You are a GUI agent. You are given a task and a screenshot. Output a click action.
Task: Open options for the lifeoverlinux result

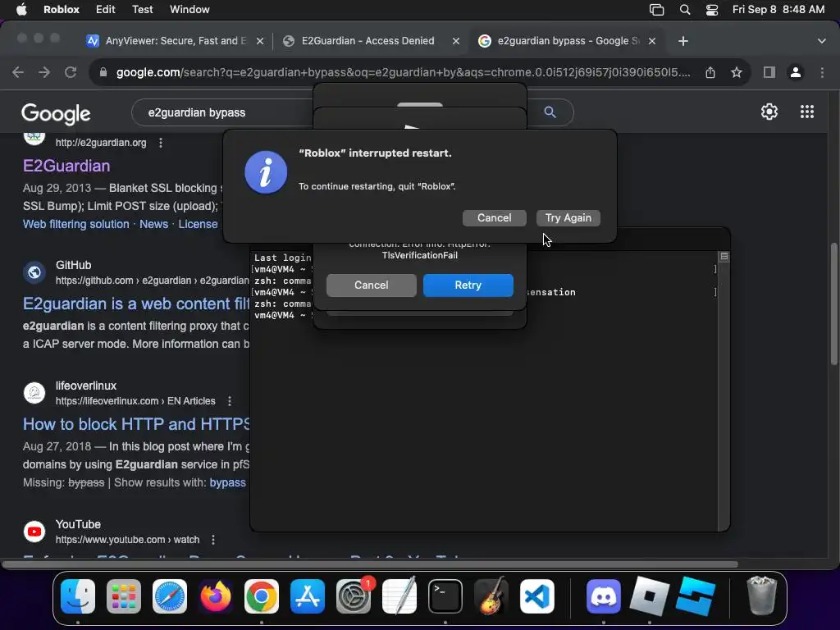coord(230,400)
